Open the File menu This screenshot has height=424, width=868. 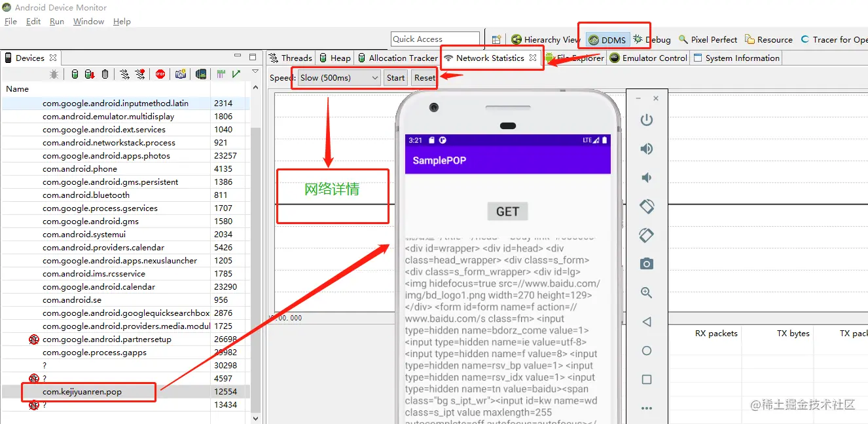click(10, 21)
